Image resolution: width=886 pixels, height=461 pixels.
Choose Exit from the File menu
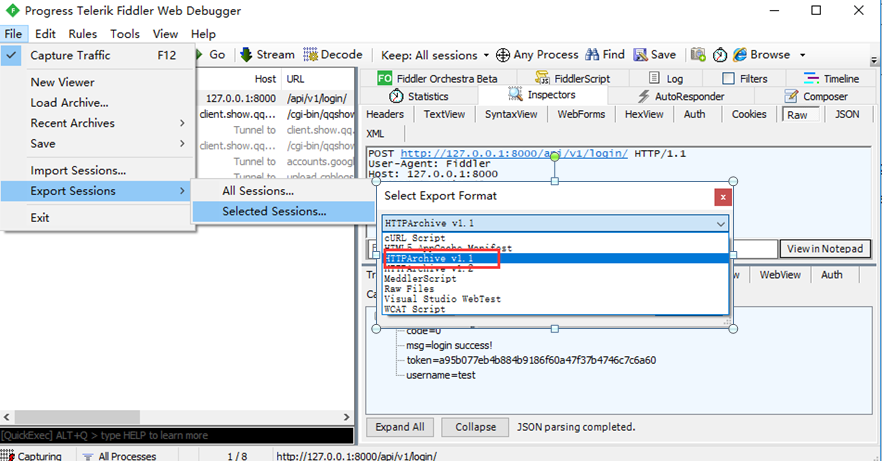point(98,218)
